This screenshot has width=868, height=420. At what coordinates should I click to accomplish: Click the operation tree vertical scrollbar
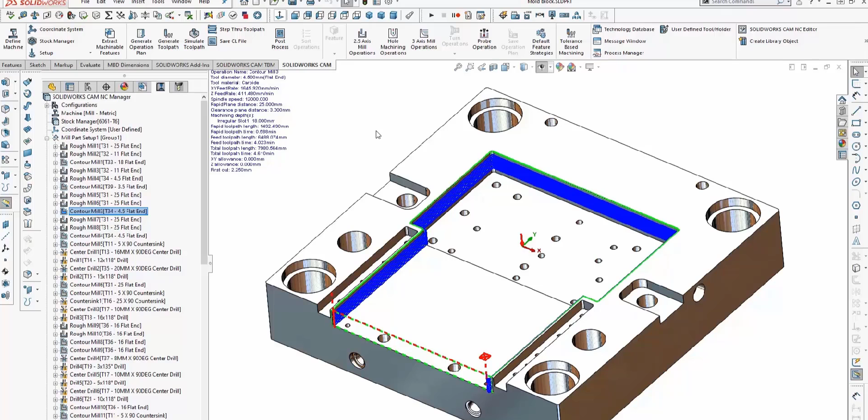204,181
